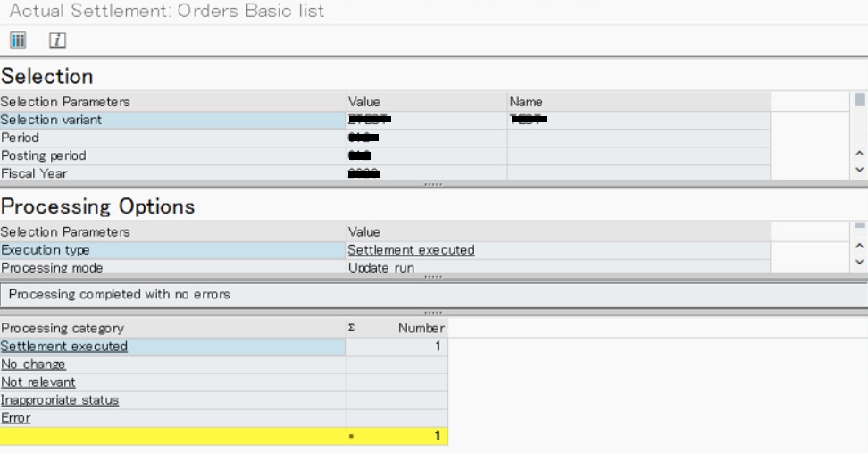Open the 'Settlement executed' processing category link

coord(64,346)
